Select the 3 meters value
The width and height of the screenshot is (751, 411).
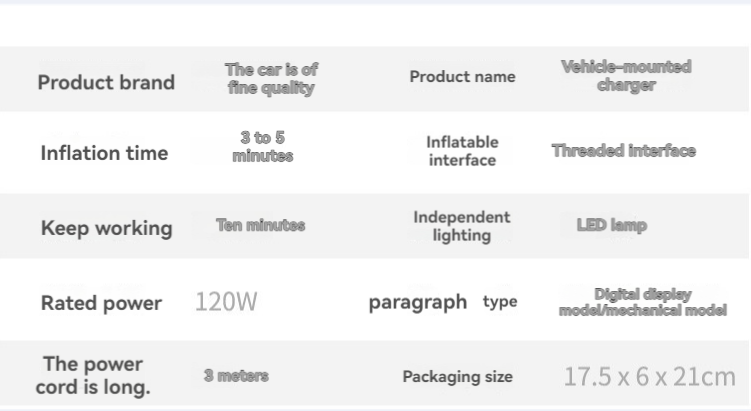(x=236, y=376)
